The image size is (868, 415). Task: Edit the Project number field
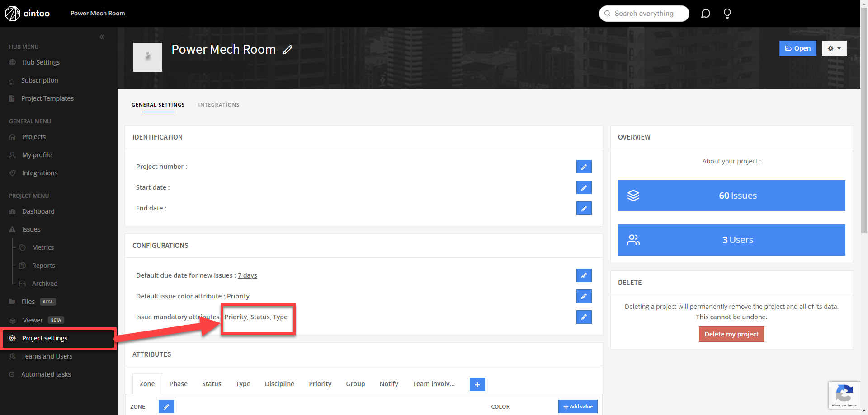click(584, 167)
